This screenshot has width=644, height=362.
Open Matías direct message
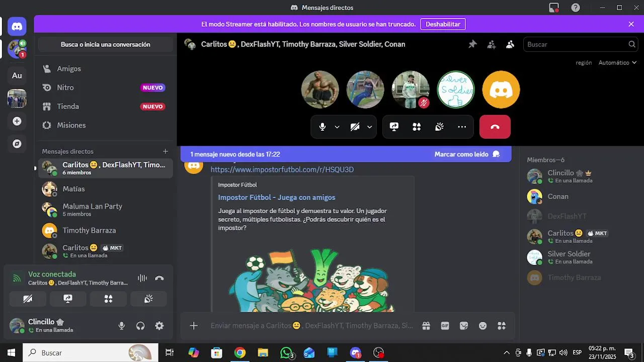click(105, 189)
